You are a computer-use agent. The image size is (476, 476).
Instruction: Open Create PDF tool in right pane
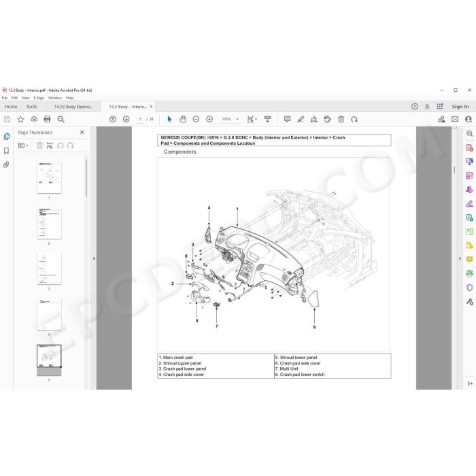point(470,148)
